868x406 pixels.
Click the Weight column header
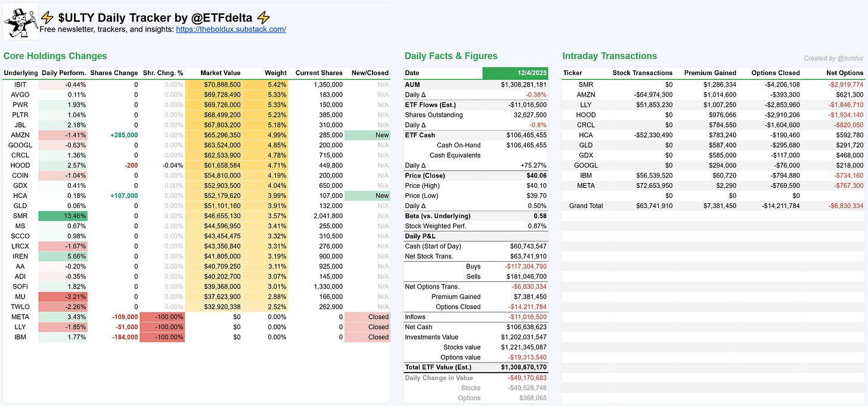276,73
